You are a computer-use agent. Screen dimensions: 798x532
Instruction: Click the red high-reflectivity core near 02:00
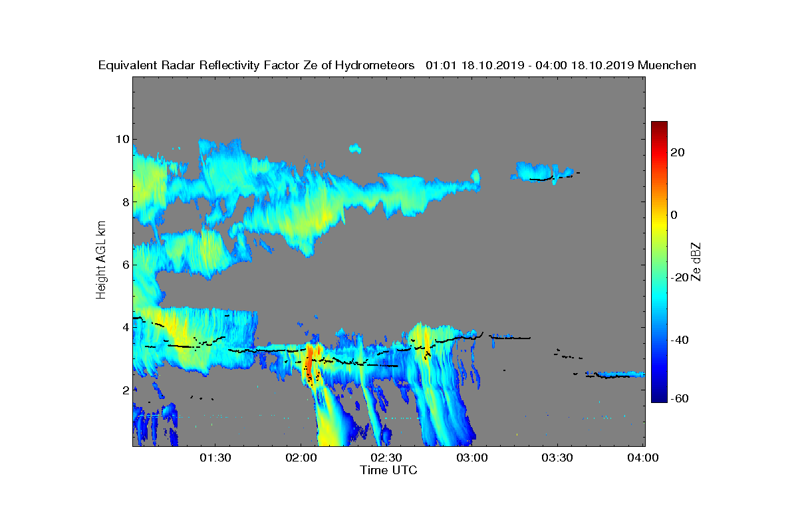click(309, 361)
